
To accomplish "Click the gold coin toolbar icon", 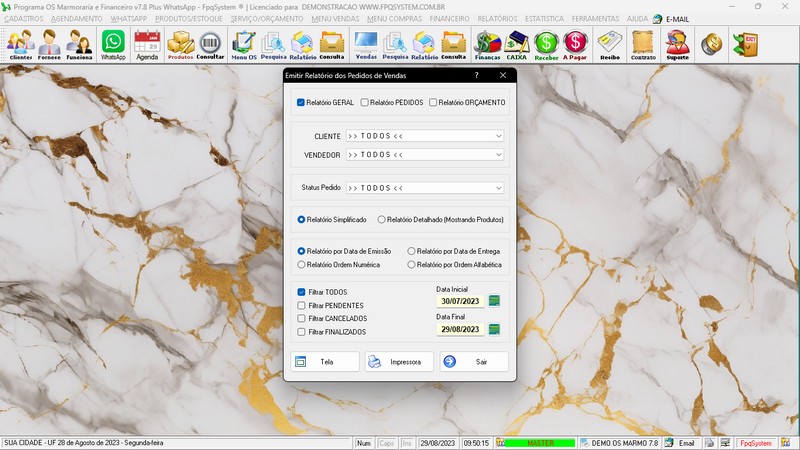I will click(x=711, y=44).
